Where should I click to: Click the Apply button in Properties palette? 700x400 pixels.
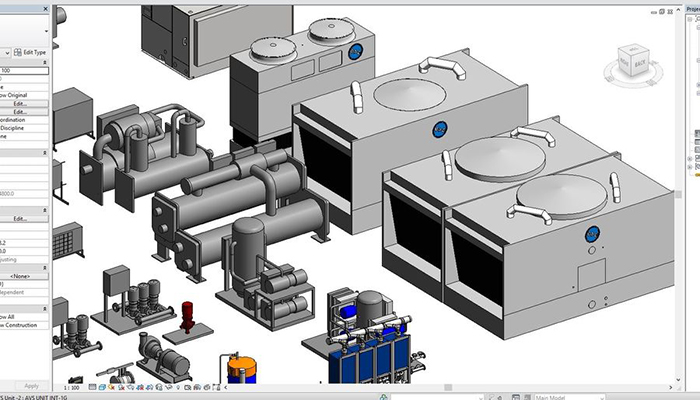(31, 386)
